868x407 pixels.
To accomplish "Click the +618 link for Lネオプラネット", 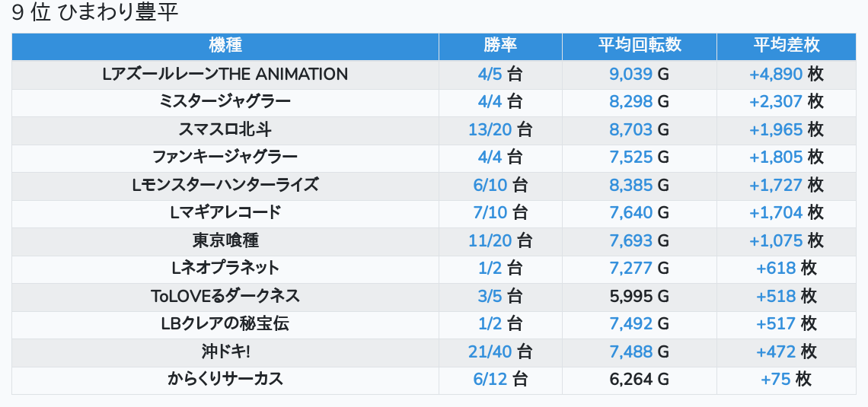I will tap(776, 269).
